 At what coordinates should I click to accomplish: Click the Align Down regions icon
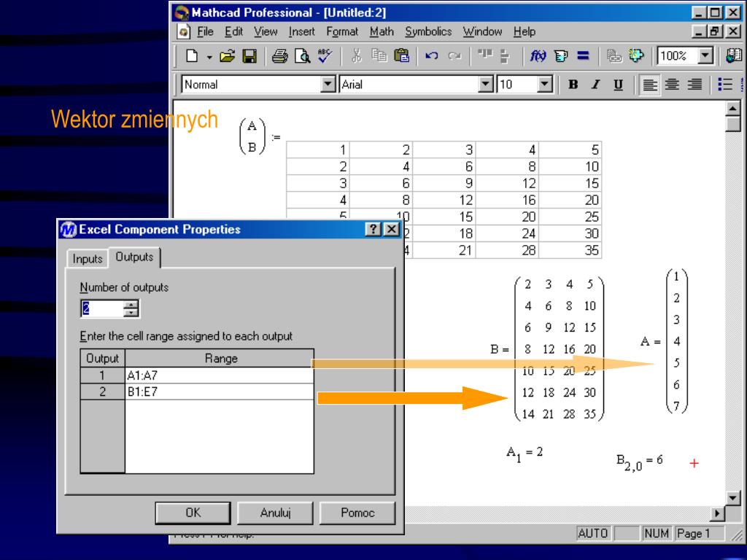(x=505, y=56)
